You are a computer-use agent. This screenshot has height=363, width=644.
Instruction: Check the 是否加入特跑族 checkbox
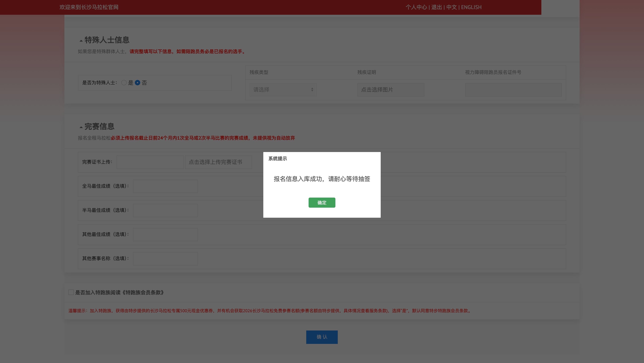(x=71, y=292)
